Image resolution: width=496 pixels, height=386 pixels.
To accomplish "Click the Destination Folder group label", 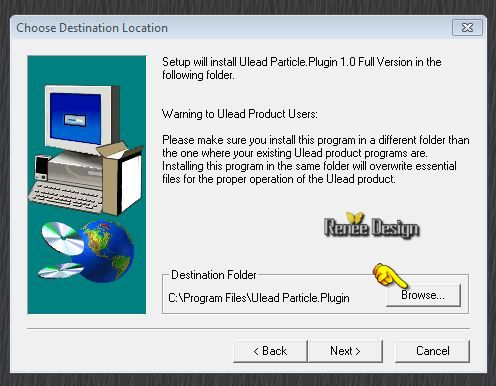I will [x=214, y=275].
